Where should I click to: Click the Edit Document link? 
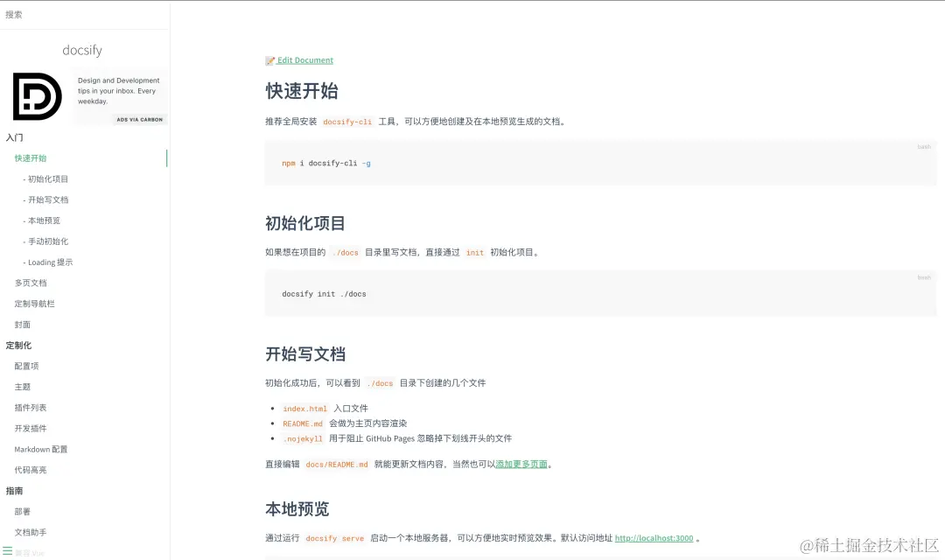pyautogui.click(x=304, y=59)
